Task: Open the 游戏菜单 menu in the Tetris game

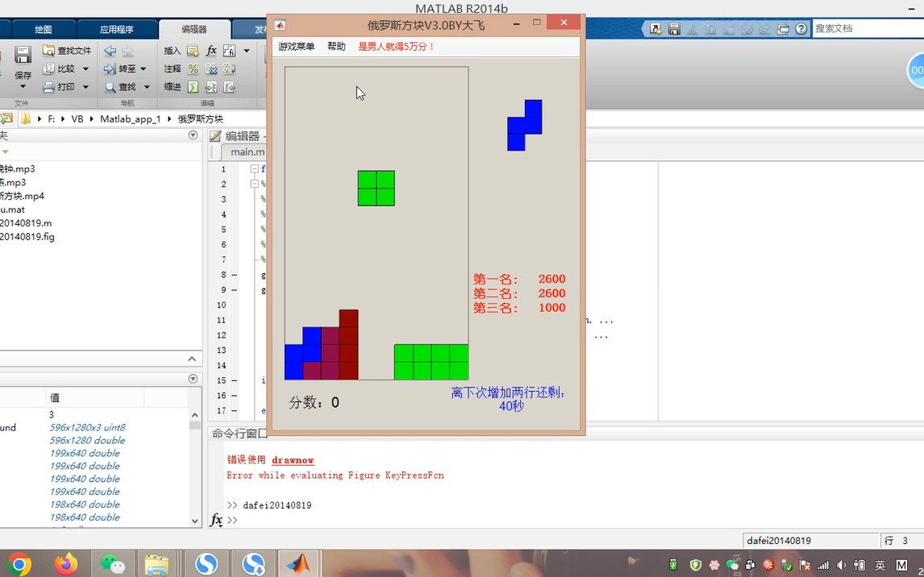Action: coord(295,46)
